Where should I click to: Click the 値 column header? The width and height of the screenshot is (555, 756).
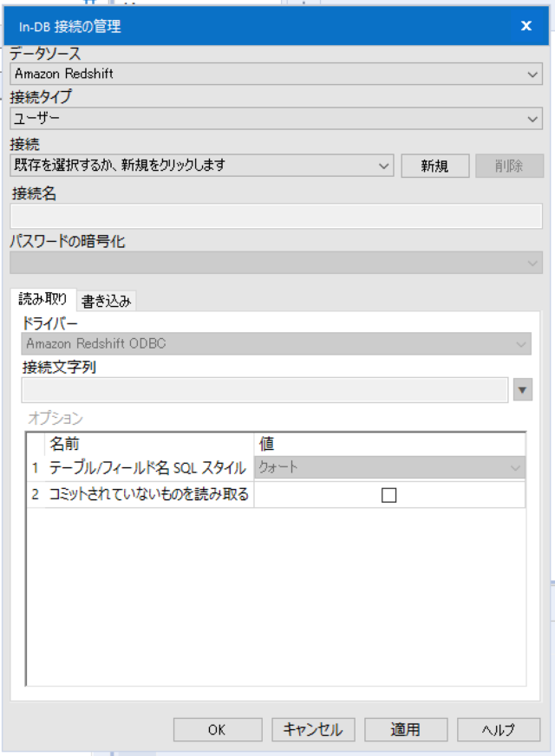(x=389, y=444)
